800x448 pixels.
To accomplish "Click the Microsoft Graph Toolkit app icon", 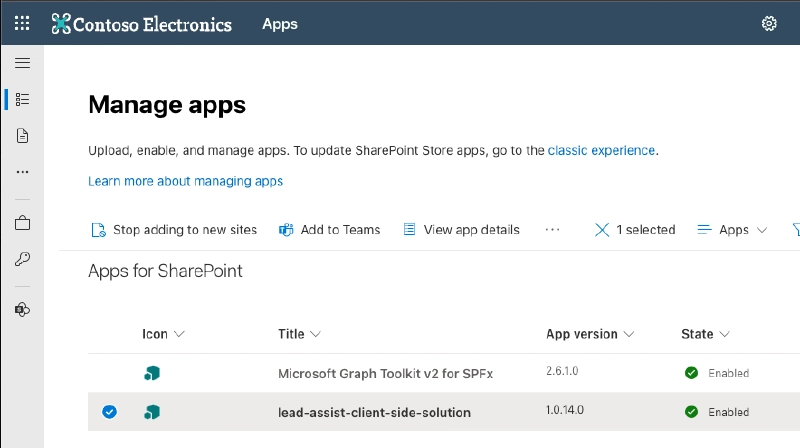I will (152, 373).
